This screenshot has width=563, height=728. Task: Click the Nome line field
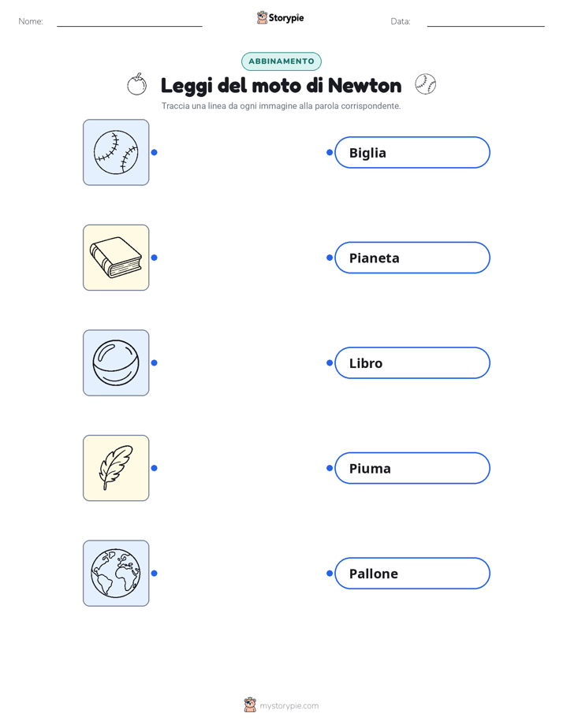(x=129, y=22)
